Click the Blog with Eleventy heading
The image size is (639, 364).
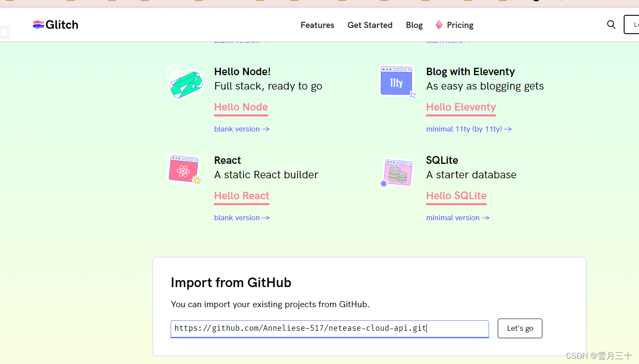click(x=471, y=72)
